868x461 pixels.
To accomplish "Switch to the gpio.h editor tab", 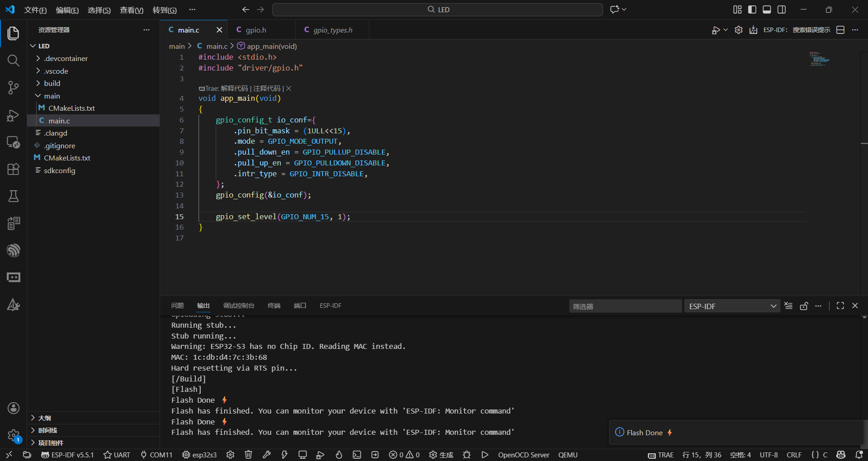I will (261, 30).
